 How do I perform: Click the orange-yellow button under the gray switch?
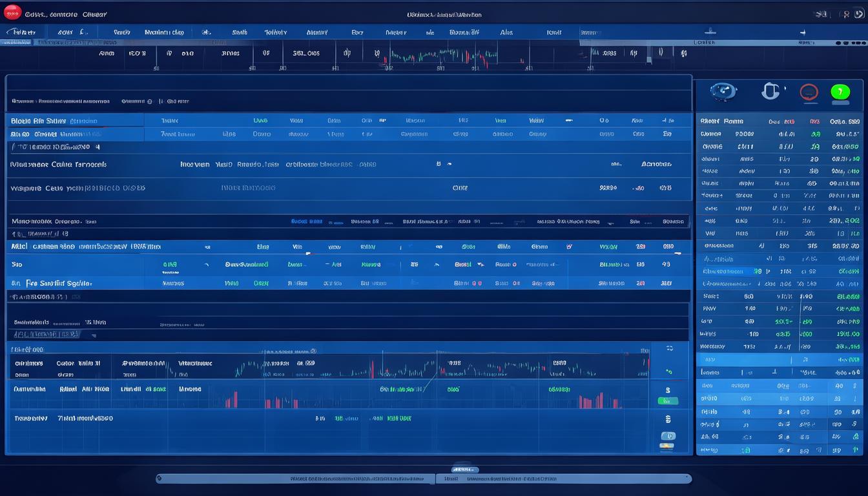(x=667, y=446)
